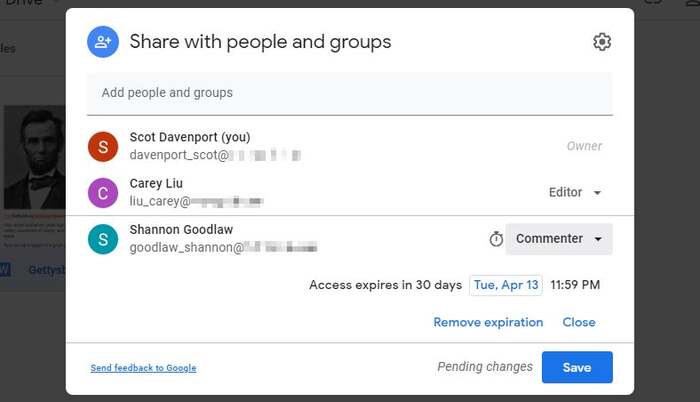Image resolution: width=700 pixels, height=402 pixels.
Task: Click the 11:59 PM expiration time
Action: (575, 285)
